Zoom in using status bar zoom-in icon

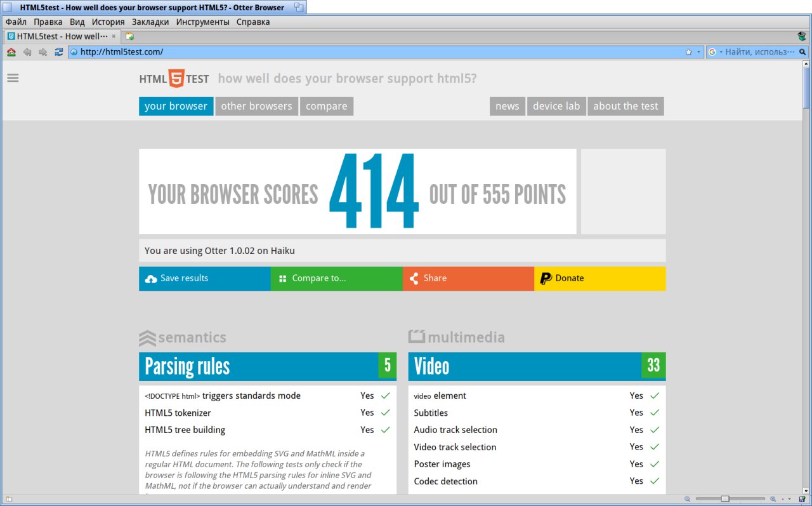773,499
